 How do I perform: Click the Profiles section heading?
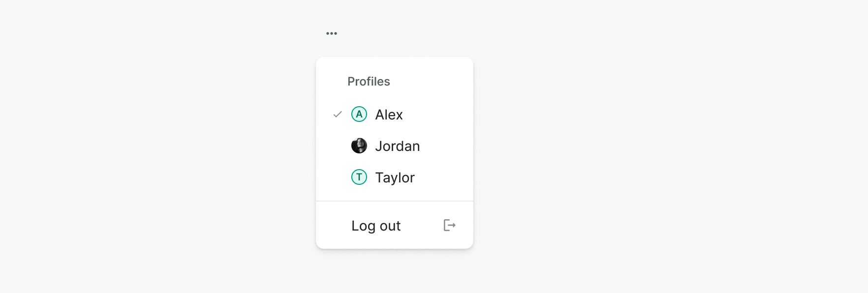(369, 82)
